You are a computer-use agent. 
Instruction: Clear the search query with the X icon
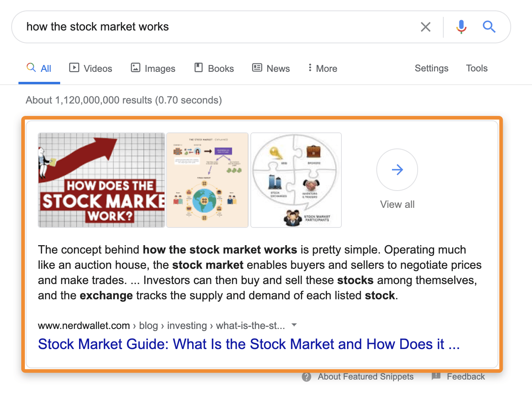[x=425, y=27]
